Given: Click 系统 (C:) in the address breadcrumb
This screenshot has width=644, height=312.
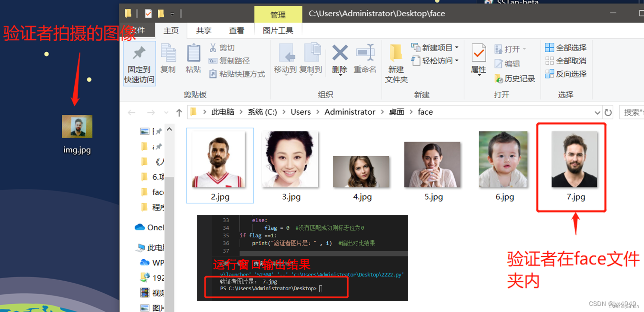Looking at the screenshot, I should click(x=262, y=112).
